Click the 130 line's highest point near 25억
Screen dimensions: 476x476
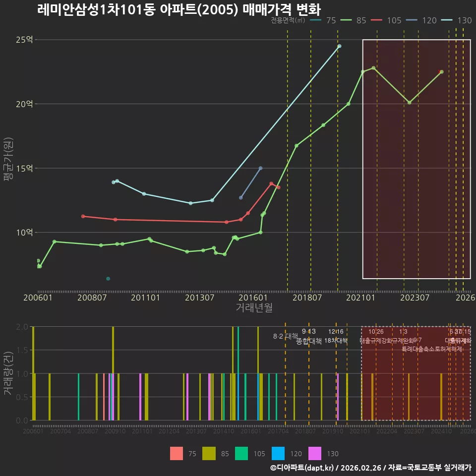339,46
